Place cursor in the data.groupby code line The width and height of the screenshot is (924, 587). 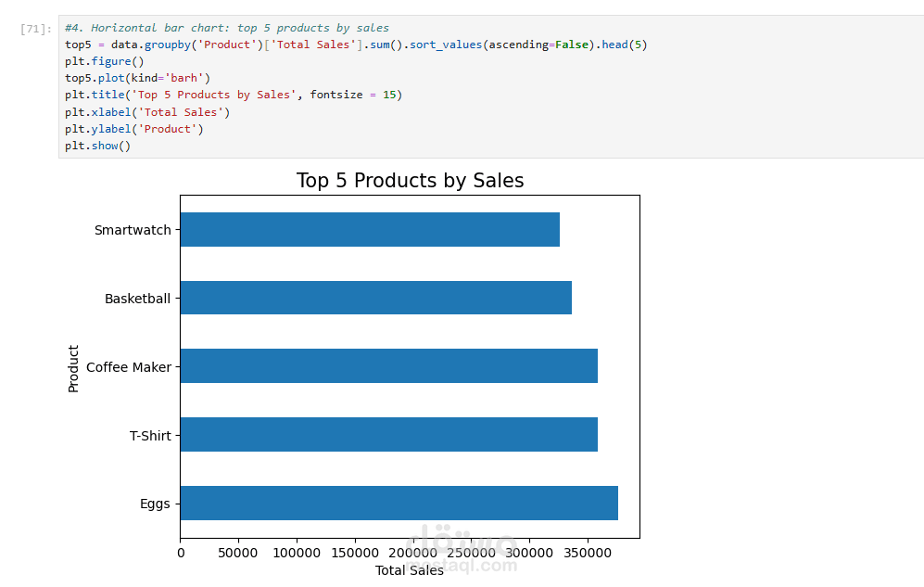pyautogui.click(x=355, y=45)
